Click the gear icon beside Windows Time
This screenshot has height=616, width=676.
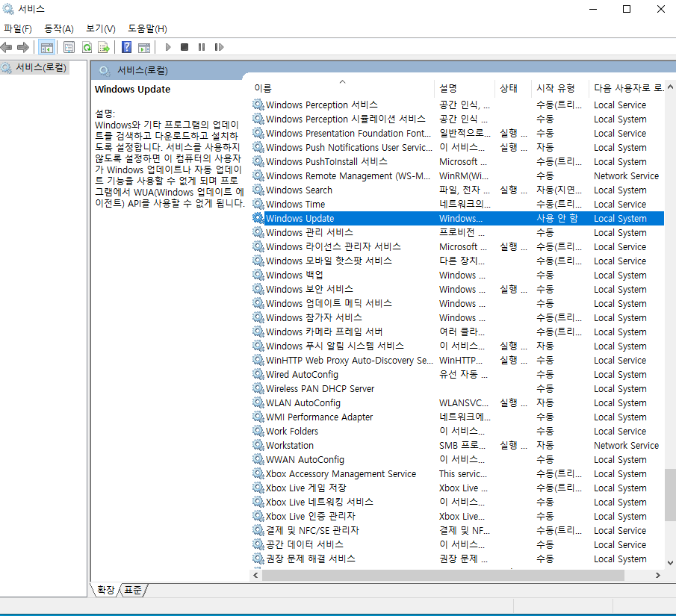pyautogui.click(x=258, y=204)
